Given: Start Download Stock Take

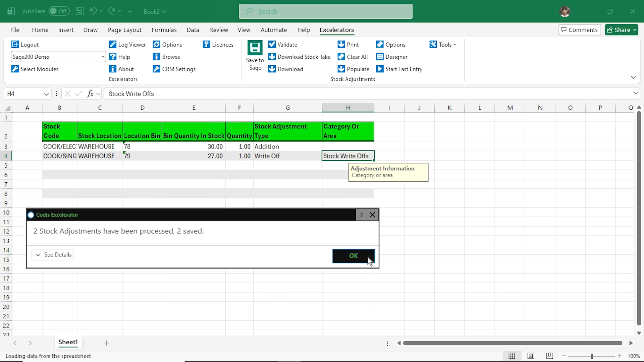Looking at the screenshot, I should click(x=300, y=57).
